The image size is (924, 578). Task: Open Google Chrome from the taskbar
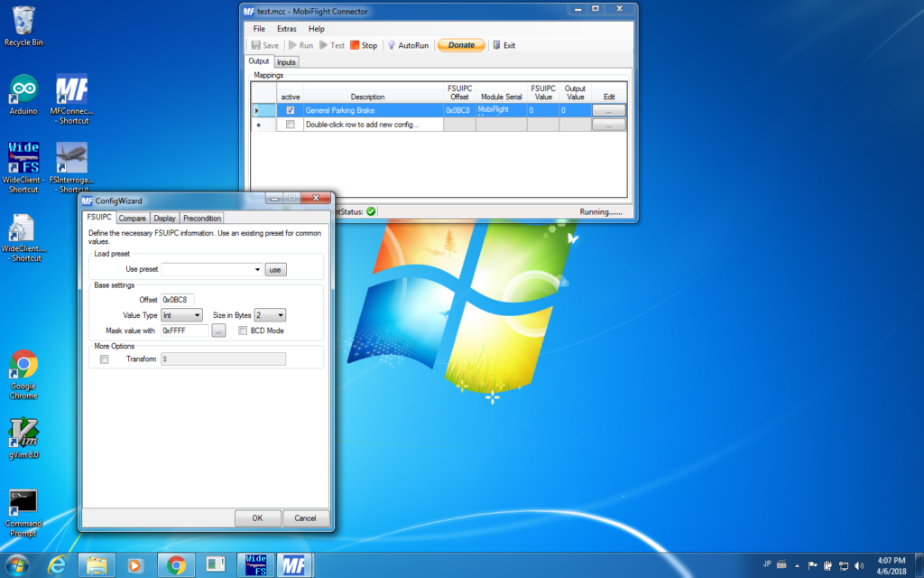(175, 564)
